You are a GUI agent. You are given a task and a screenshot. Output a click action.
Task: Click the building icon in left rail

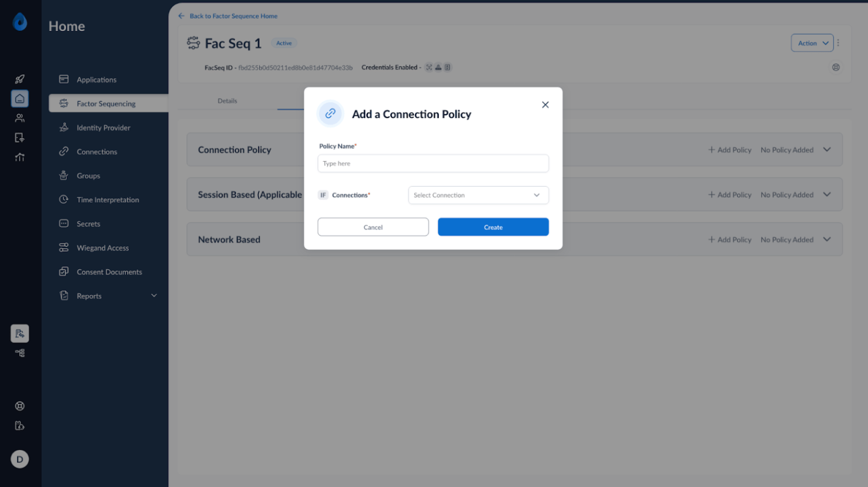(20, 334)
